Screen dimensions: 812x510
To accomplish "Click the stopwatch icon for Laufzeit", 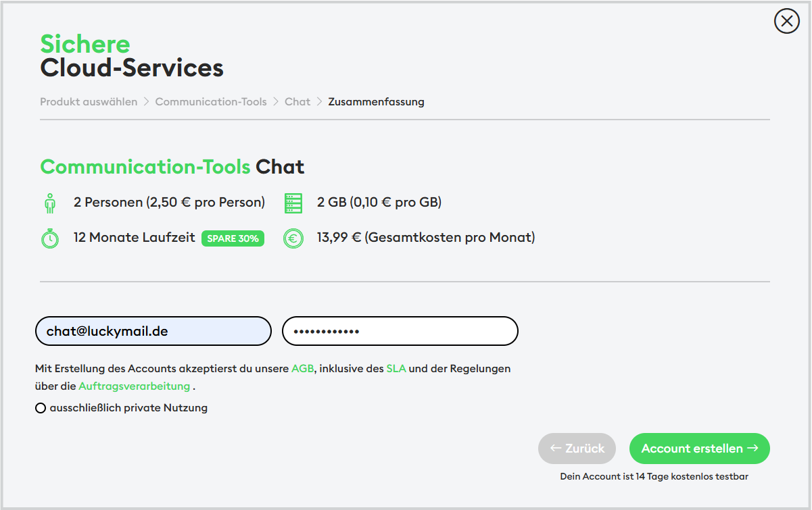I will [x=50, y=238].
